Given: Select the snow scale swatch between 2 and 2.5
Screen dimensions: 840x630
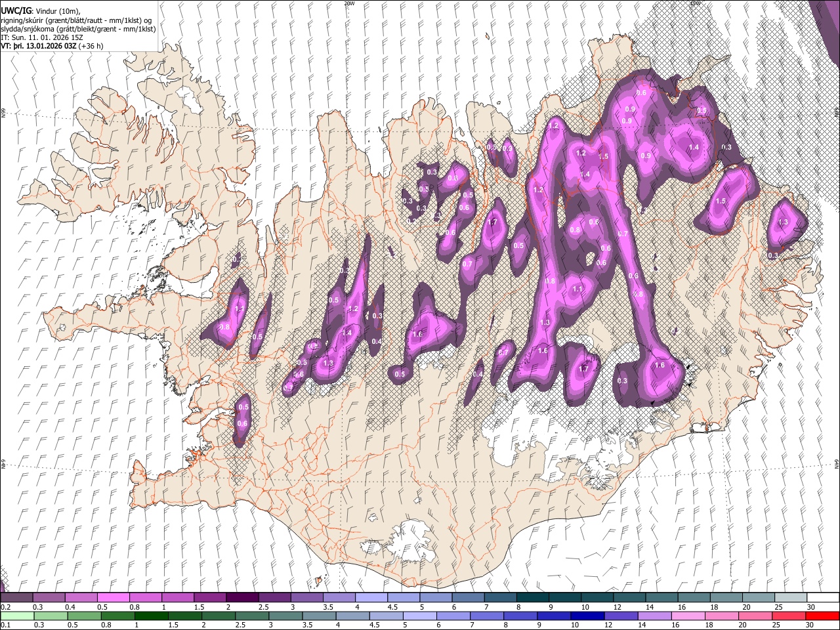Looking at the screenshot, I should click(x=241, y=597).
